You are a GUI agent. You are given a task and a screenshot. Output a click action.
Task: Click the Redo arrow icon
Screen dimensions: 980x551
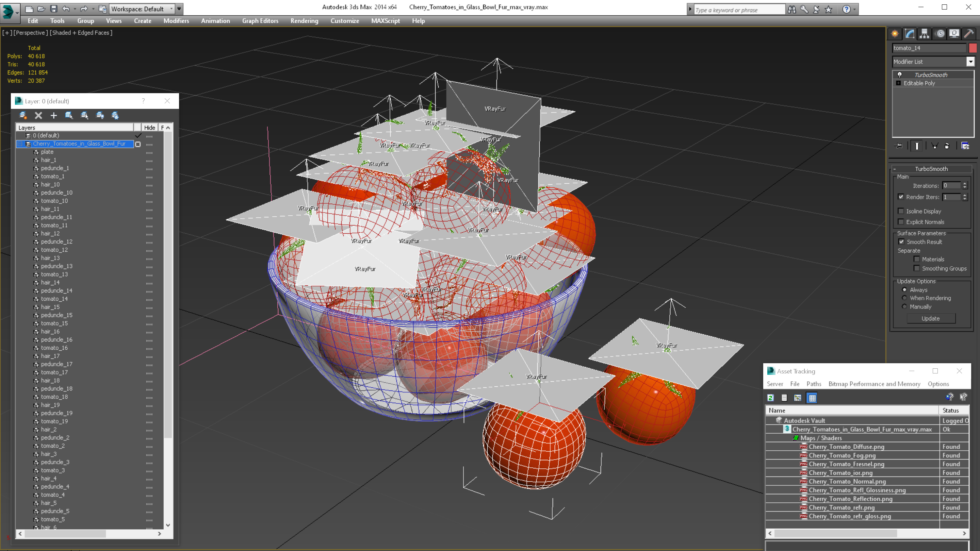coord(84,9)
